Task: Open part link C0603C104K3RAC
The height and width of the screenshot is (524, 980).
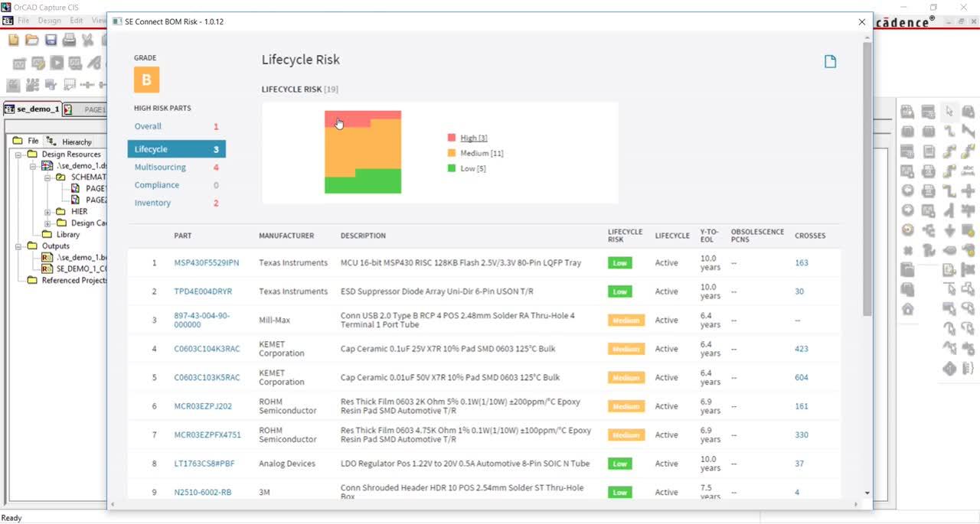Action: (x=207, y=349)
